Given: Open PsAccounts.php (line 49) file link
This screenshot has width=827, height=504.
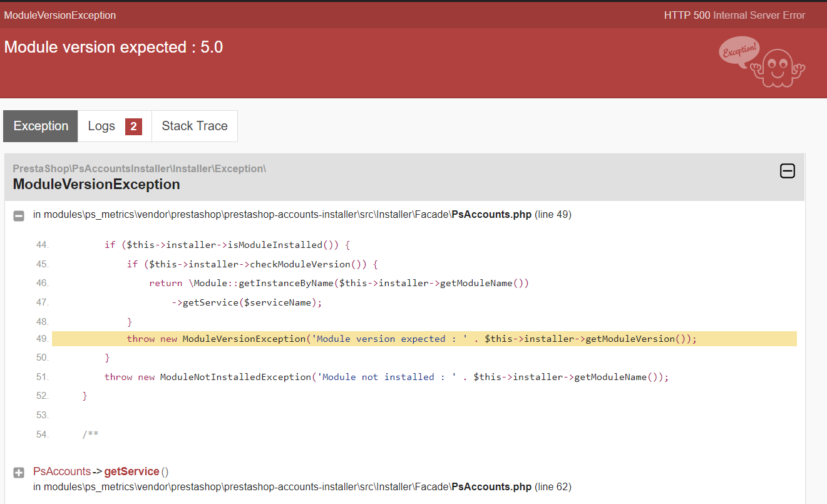Looking at the screenshot, I should coord(491,215).
